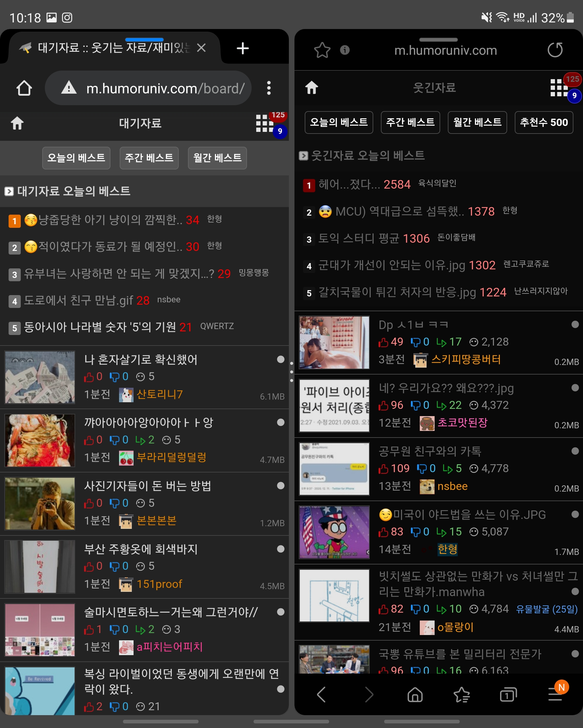Open the three-dot browser menu
The height and width of the screenshot is (728, 583).
269,88
